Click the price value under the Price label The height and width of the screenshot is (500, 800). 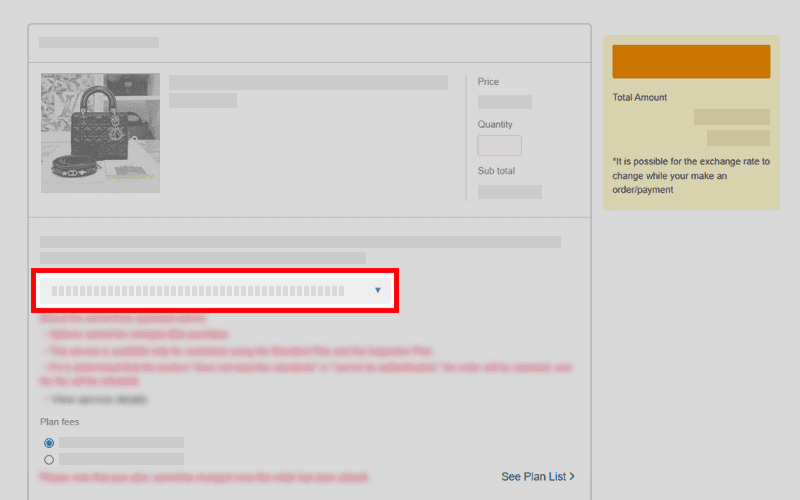(504, 102)
